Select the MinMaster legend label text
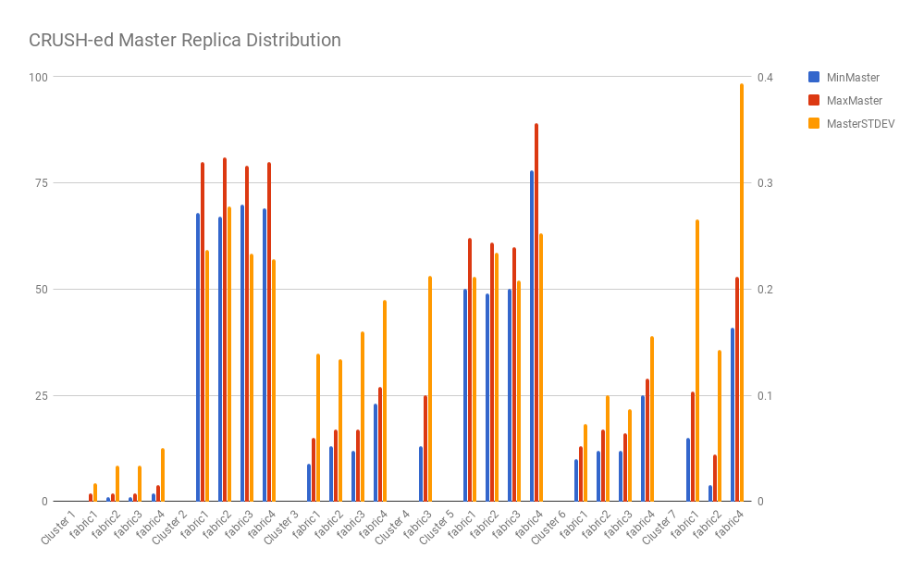924x572 pixels. click(853, 77)
